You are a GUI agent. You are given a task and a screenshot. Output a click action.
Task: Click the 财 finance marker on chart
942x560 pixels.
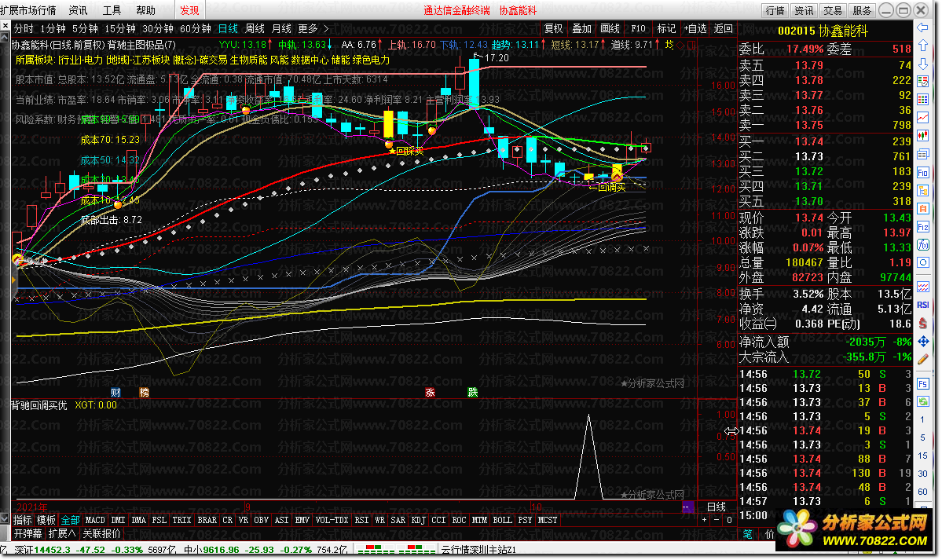coord(116,393)
